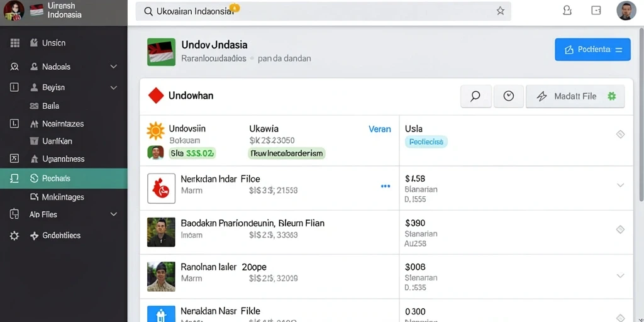Click the pan da dandan breadcrumb text
The width and height of the screenshot is (644, 322).
pyautogui.click(x=284, y=58)
